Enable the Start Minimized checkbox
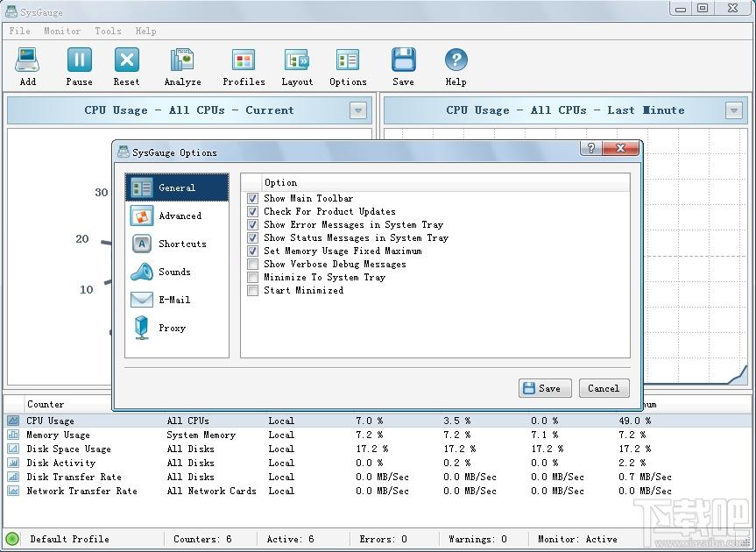This screenshot has width=756, height=552. [252, 290]
